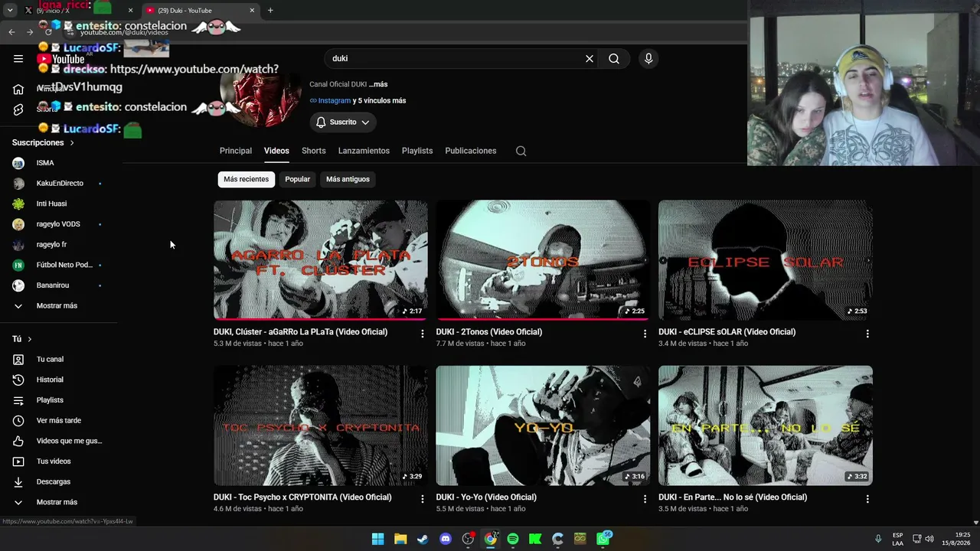Viewport: 980px width, 551px height.
Task: Open options menu for aGaRRo La PLaTa video
Action: tap(422, 334)
